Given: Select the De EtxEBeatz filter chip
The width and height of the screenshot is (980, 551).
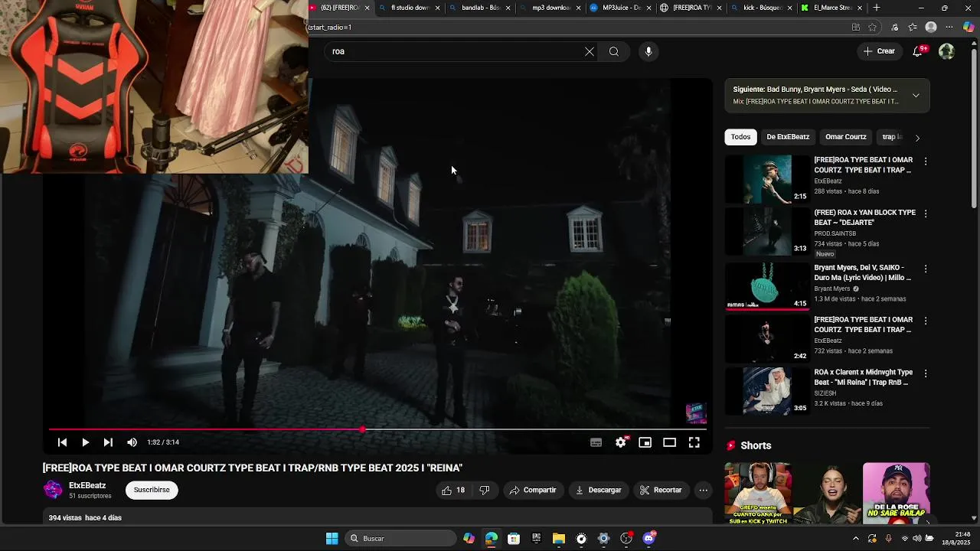Looking at the screenshot, I should (x=788, y=137).
